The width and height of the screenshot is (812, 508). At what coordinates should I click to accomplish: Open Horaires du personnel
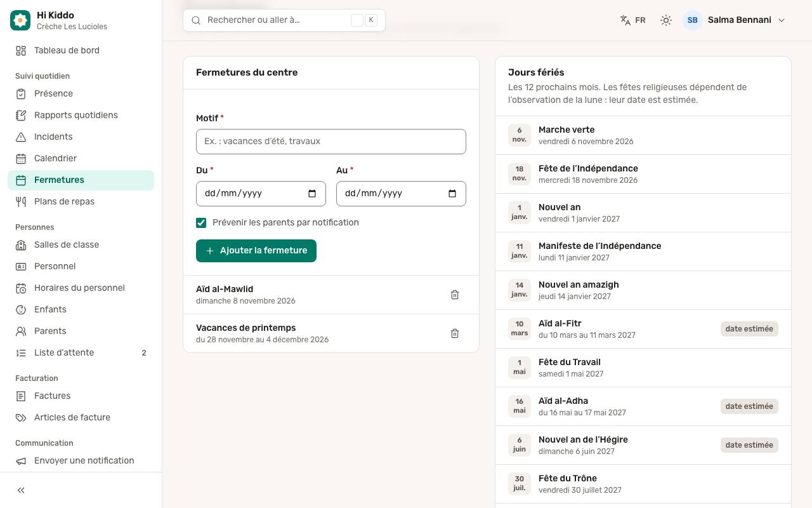(x=81, y=288)
